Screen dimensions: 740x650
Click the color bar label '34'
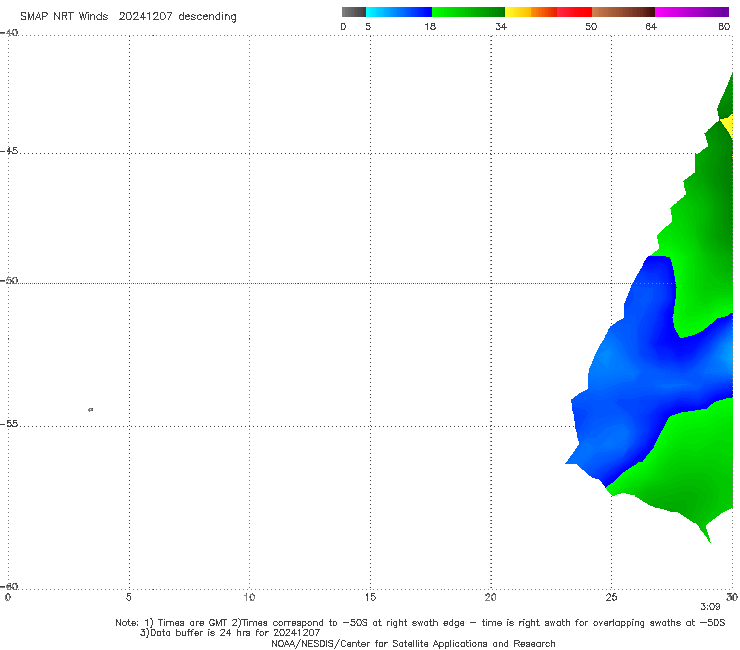tap(501, 26)
